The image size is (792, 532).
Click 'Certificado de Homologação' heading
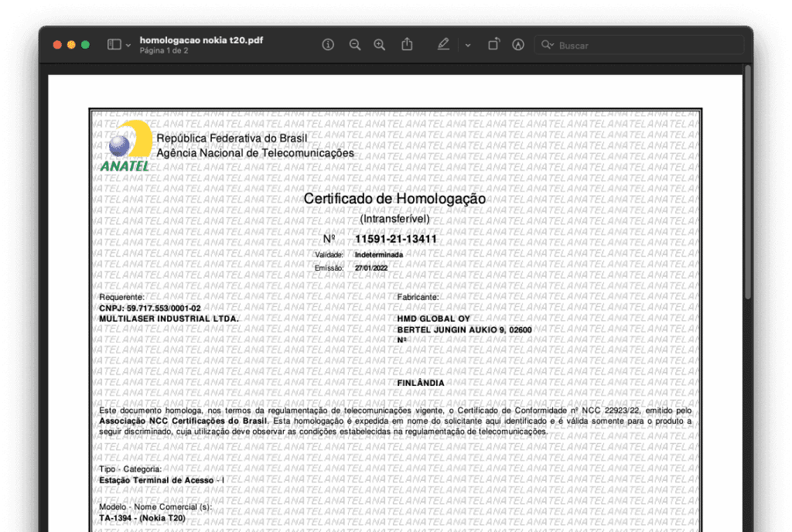point(394,199)
